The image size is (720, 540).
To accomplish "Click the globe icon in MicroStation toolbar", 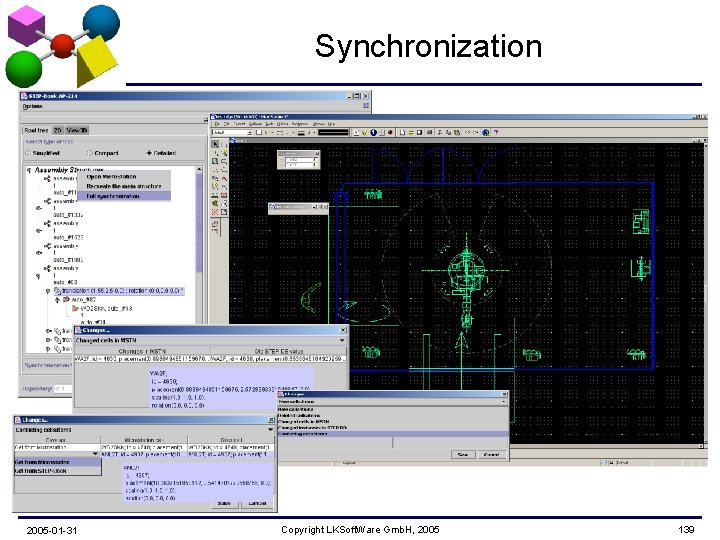I will click(x=486, y=133).
